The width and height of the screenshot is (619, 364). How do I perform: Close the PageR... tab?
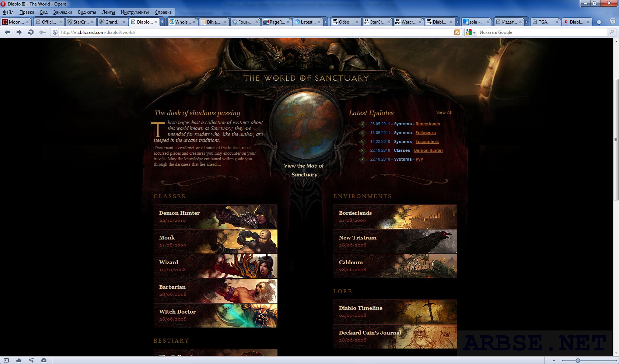pyautogui.click(x=288, y=22)
